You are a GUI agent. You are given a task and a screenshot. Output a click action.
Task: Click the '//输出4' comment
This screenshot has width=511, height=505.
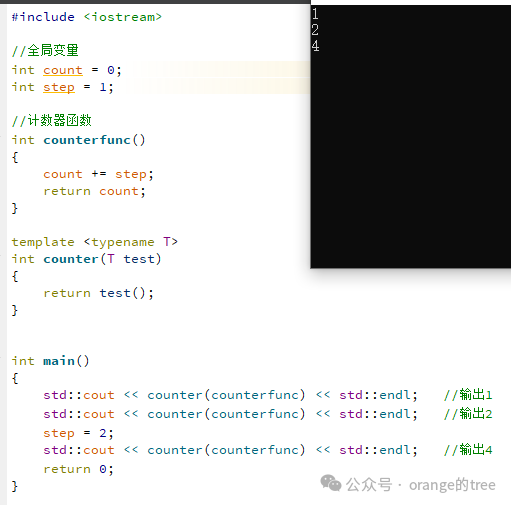[468, 450]
